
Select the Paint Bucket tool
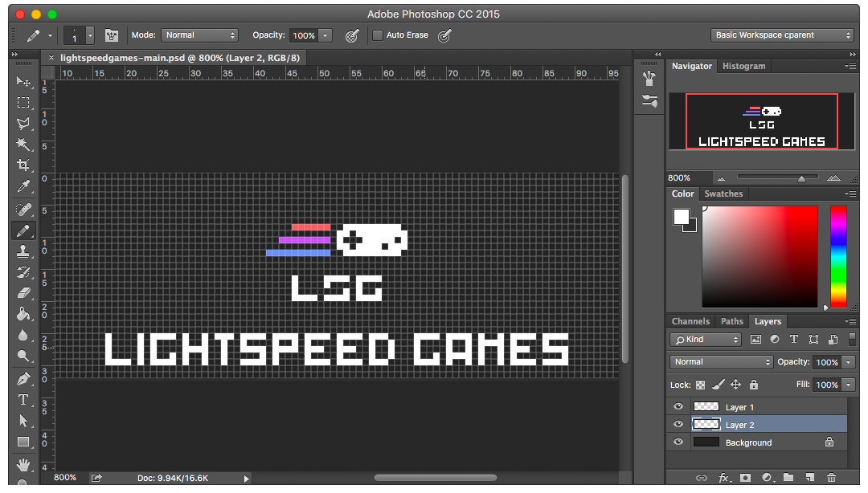click(23, 313)
